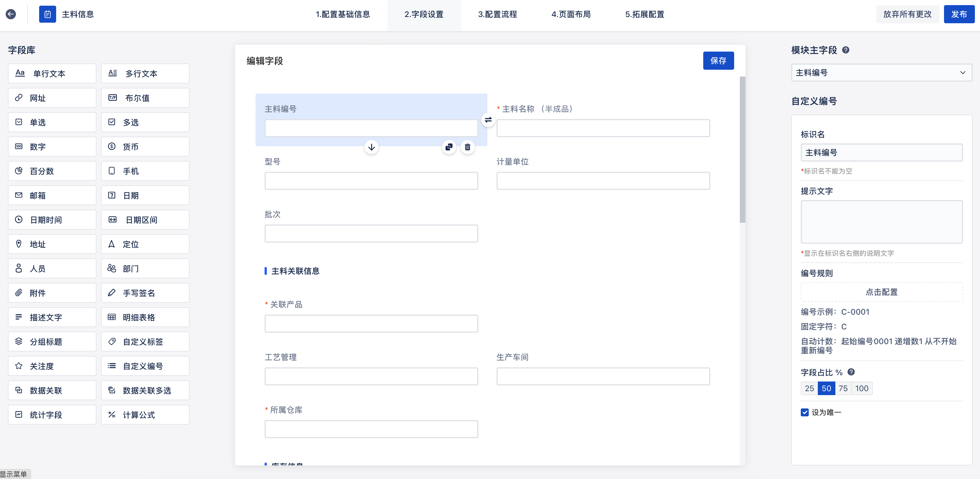Toggle the 设为唯一 checkbox
Image resolution: width=980 pixels, height=479 pixels.
point(805,412)
